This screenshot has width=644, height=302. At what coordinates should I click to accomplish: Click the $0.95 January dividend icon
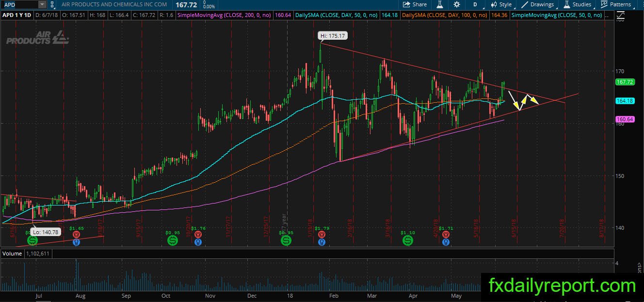pos(286,240)
